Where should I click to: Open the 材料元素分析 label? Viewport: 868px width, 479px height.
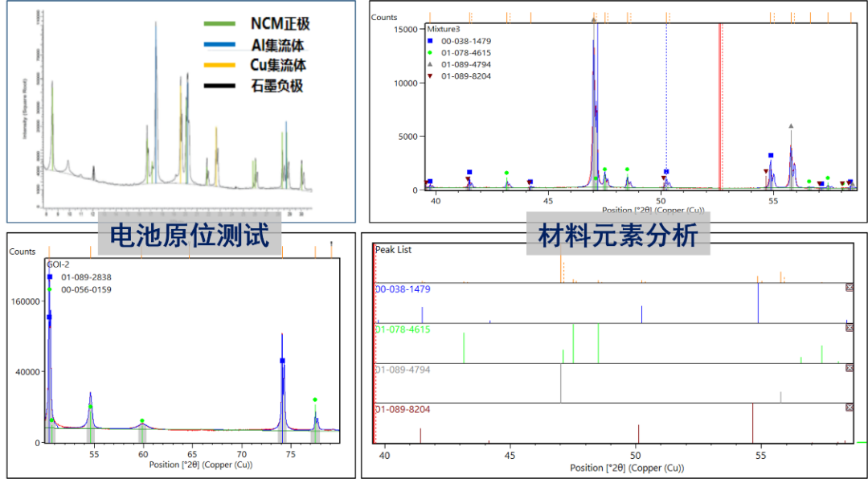618,235
